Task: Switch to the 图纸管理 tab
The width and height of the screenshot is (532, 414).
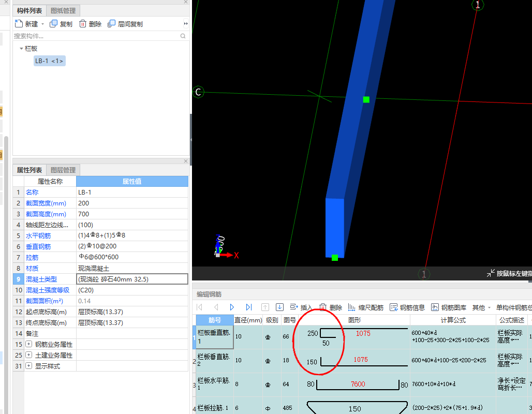Action: click(x=63, y=10)
